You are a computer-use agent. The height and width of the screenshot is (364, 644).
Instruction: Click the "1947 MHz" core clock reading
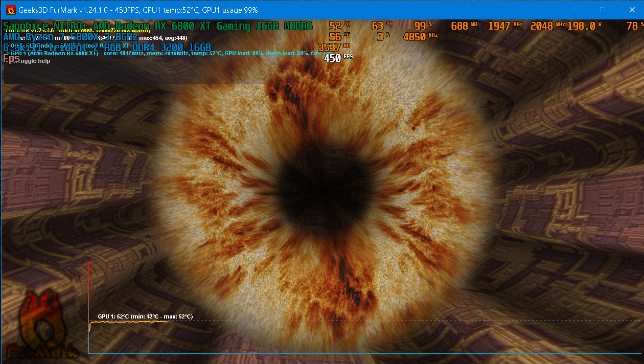point(506,26)
